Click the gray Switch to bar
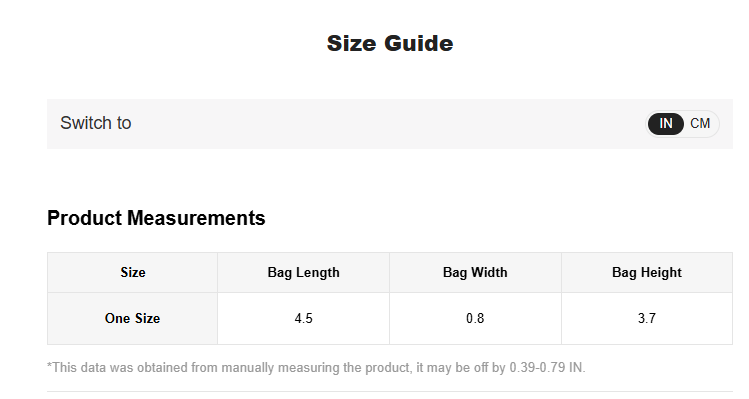 coord(390,124)
